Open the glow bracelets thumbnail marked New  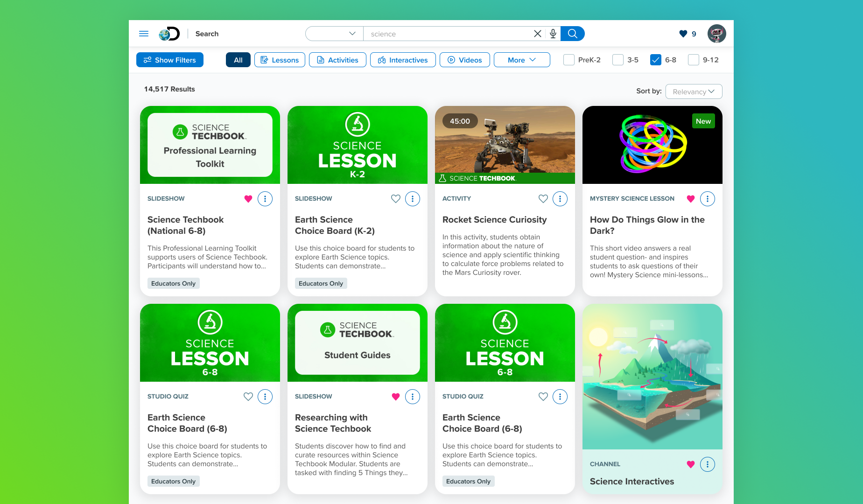tap(653, 145)
